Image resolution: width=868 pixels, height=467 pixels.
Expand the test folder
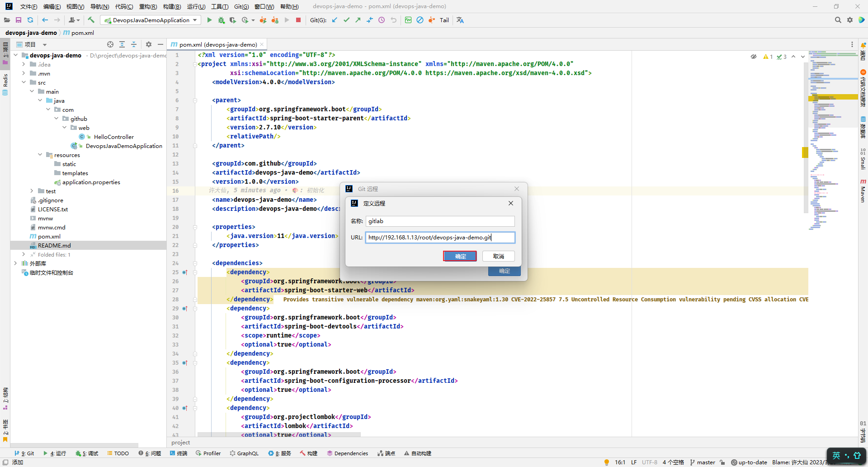point(32,191)
